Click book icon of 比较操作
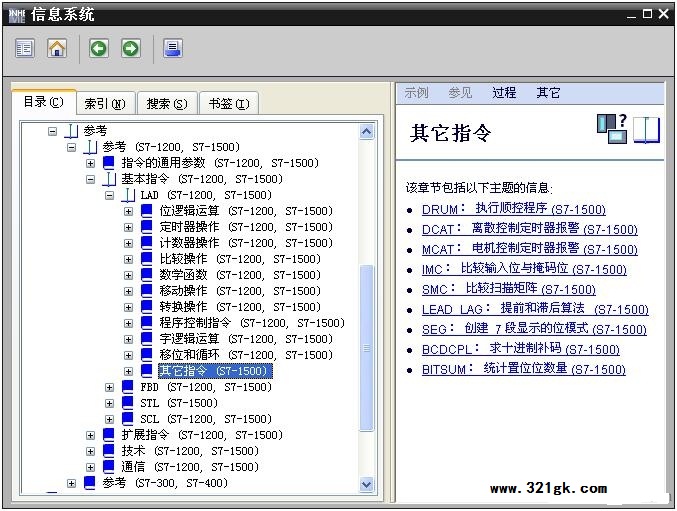 (147, 259)
